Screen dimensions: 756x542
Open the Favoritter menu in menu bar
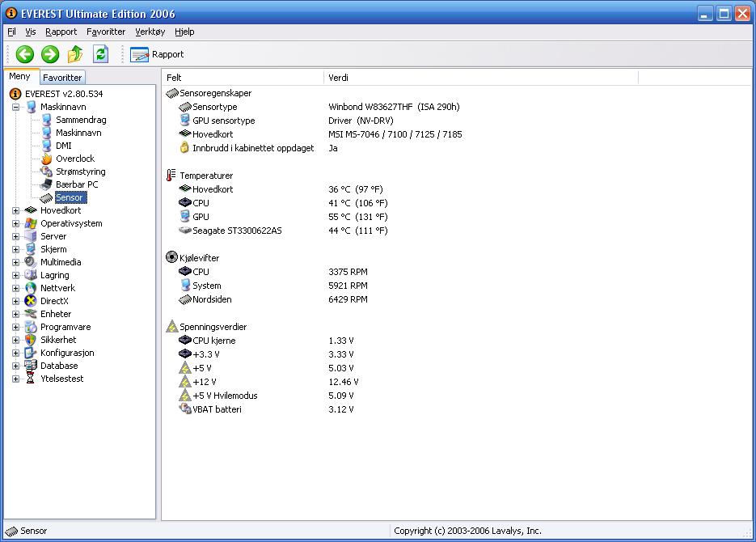(106, 32)
